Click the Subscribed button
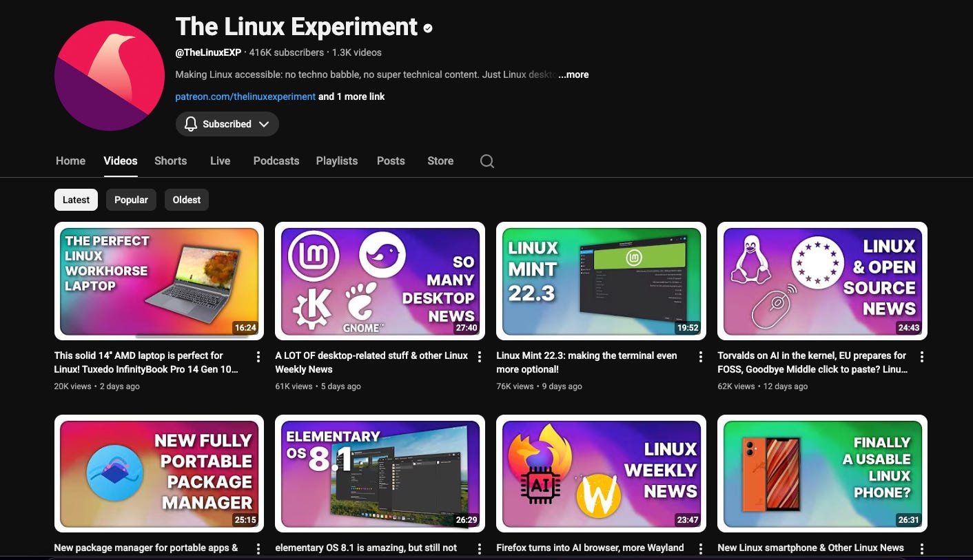Screen dimensions: 973x560 coord(227,124)
